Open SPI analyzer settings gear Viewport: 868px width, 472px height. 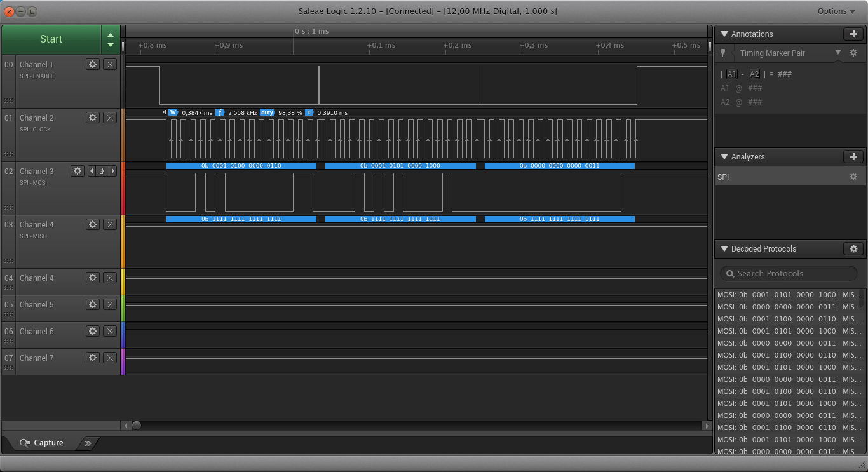[853, 177]
